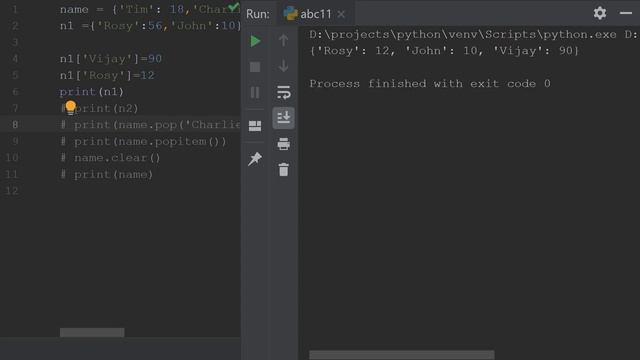Viewport: 640px width, 360px height.
Task: Stop the running process with the square icon
Action: point(255,67)
